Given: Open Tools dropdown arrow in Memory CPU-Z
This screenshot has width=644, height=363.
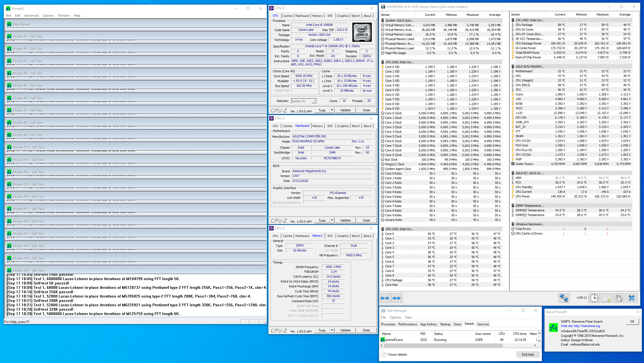Looking at the screenshot, I should 332,330.
